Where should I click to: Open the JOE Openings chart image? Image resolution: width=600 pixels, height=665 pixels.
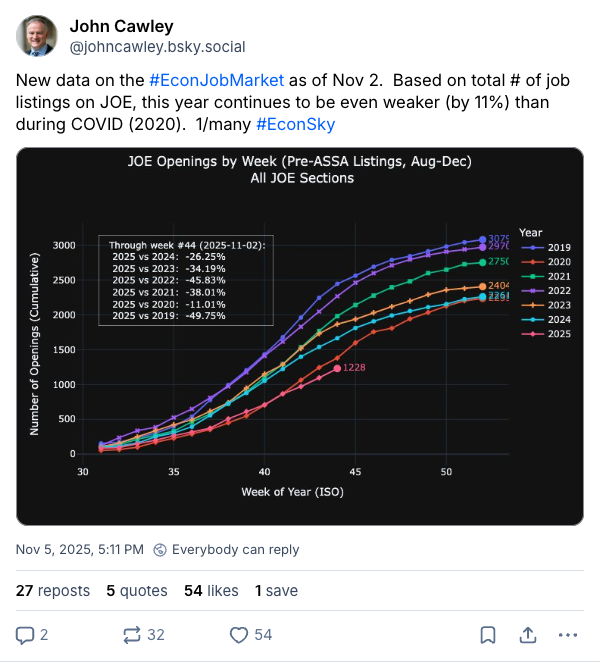pyautogui.click(x=300, y=335)
